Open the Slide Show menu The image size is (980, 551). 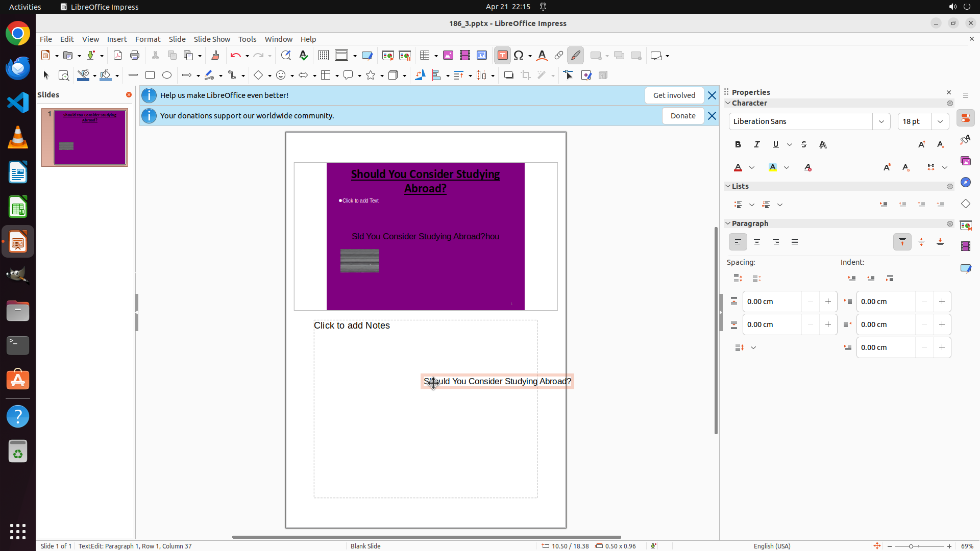click(212, 39)
